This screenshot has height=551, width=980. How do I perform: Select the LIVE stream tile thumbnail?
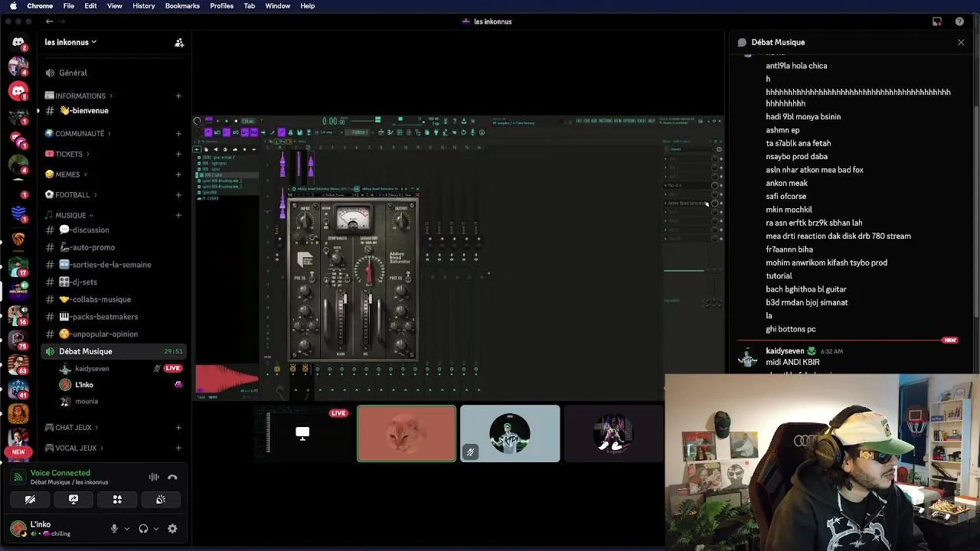click(302, 433)
